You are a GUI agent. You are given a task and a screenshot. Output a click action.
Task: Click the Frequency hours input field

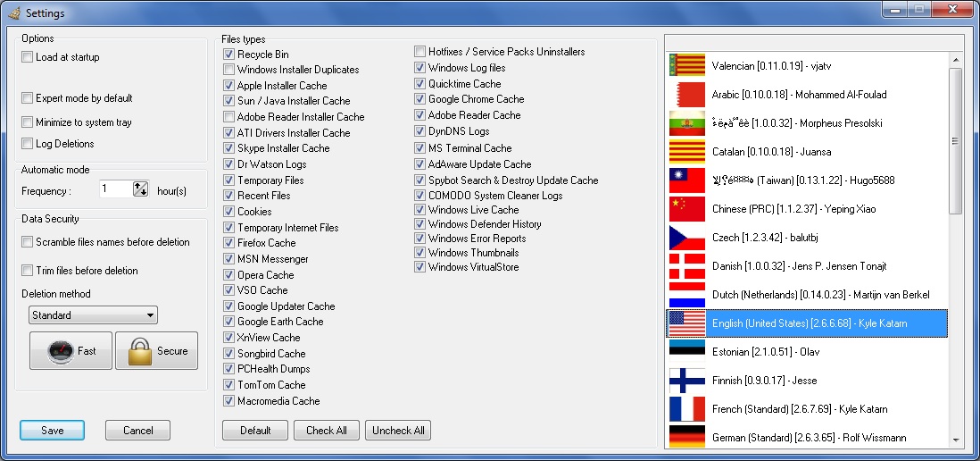click(x=116, y=189)
